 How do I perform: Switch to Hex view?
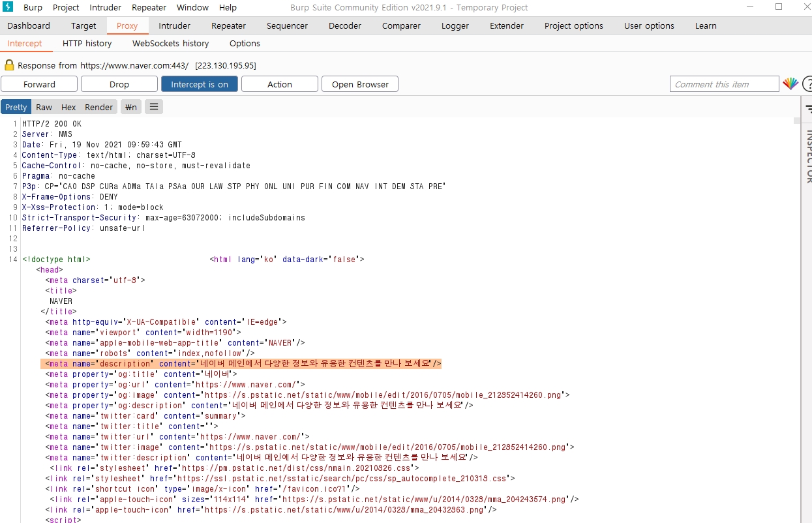[68, 107]
